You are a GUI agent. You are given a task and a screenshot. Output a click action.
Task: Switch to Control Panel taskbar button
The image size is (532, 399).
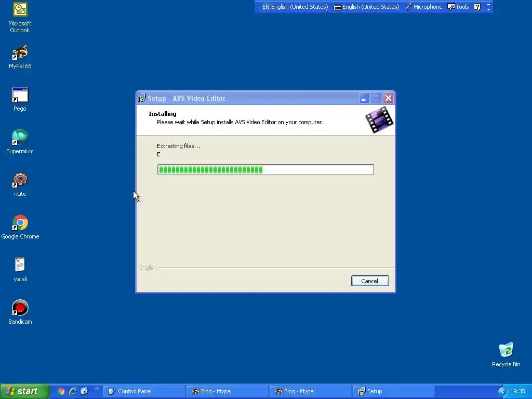[144, 391]
